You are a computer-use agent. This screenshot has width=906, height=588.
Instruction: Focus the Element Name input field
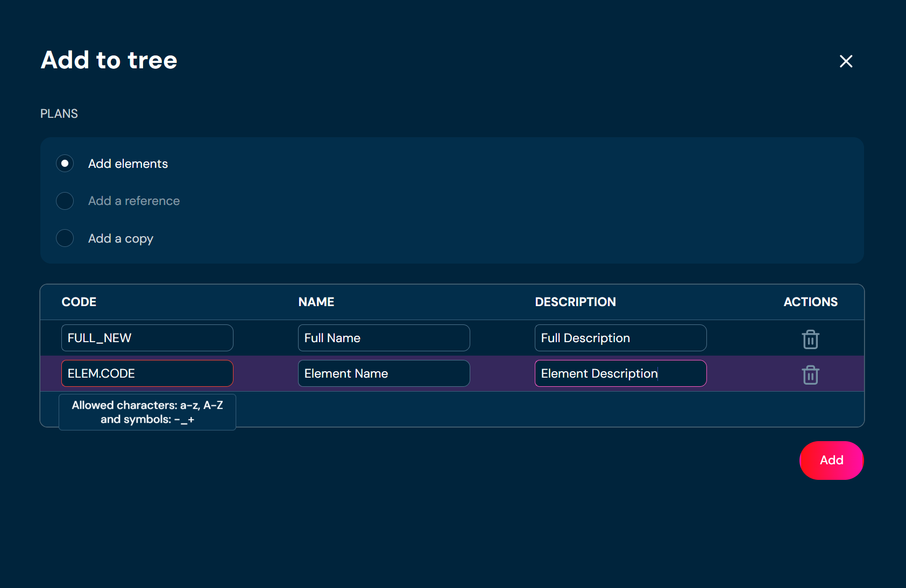click(x=384, y=373)
